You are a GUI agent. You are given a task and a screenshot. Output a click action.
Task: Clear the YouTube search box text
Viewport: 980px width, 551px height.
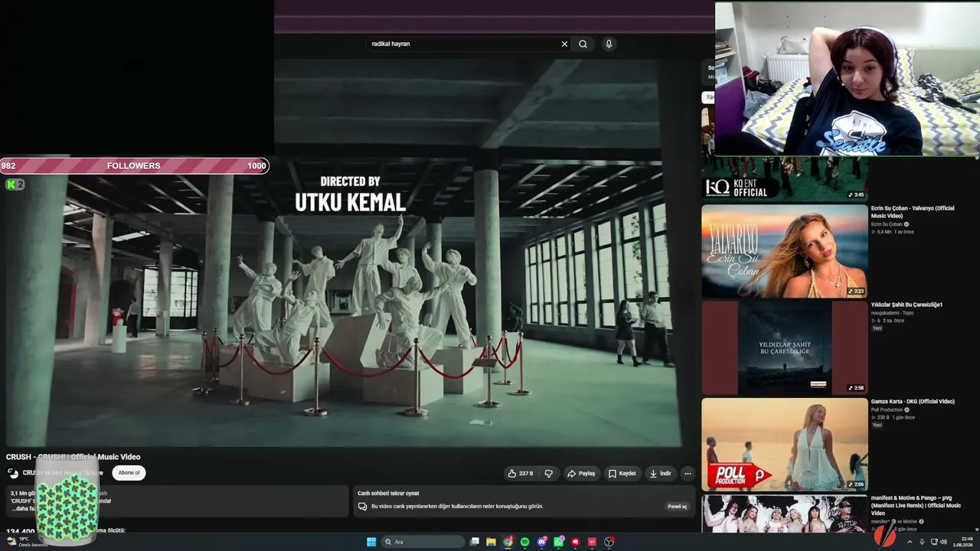click(564, 44)
